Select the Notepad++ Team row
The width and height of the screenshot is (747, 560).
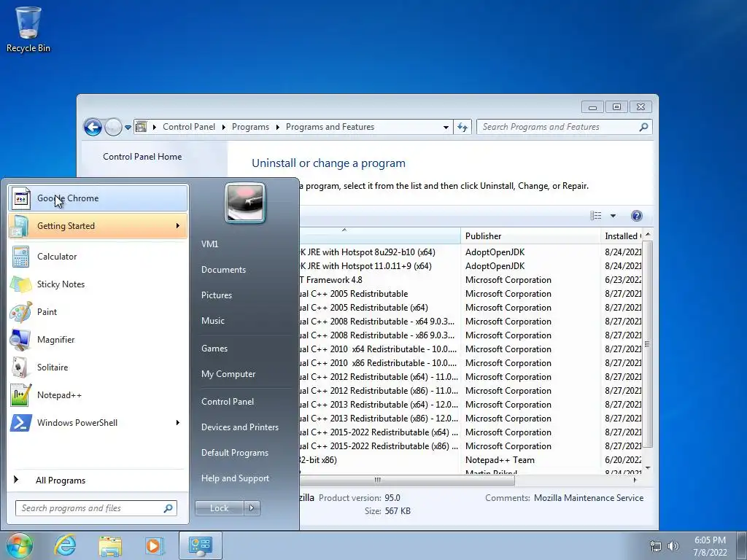(x=471, y=460)
